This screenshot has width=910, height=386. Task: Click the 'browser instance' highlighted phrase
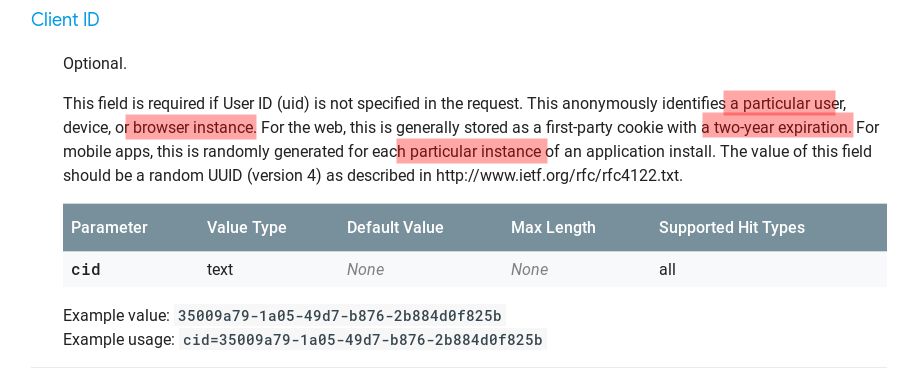[x=194, y=127]
